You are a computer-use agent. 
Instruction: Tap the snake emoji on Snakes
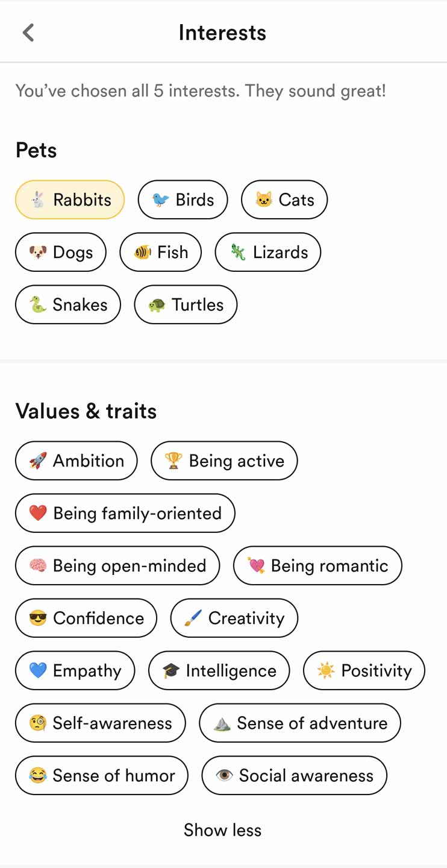pyautogui.click(x=38, y=304)
